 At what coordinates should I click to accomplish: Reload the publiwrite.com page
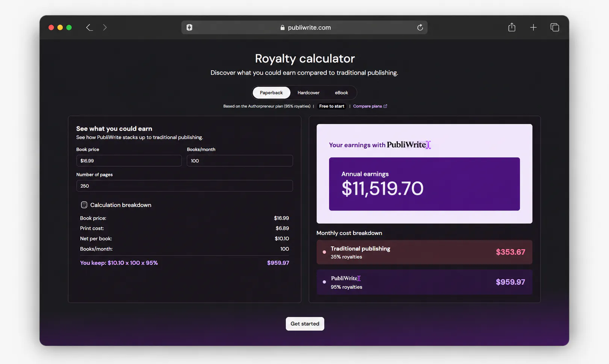pos(420,27)
